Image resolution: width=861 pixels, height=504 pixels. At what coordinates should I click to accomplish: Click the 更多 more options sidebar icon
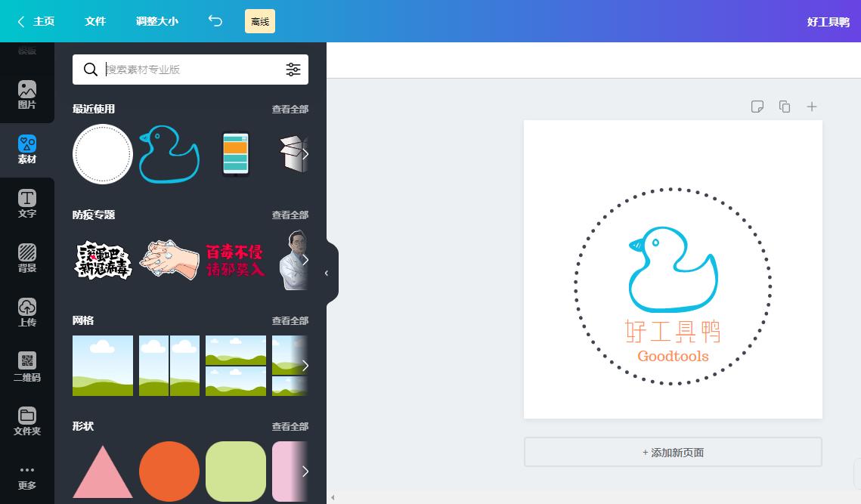tap(27, 476)
